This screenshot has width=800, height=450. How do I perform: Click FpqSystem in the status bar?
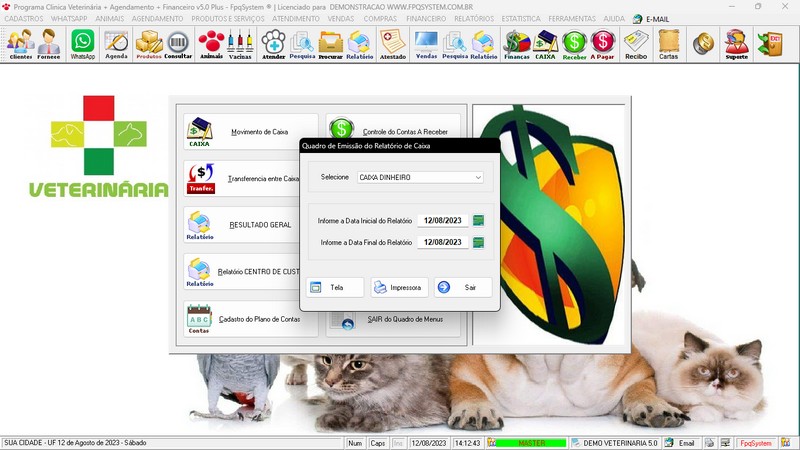point(756,443)
